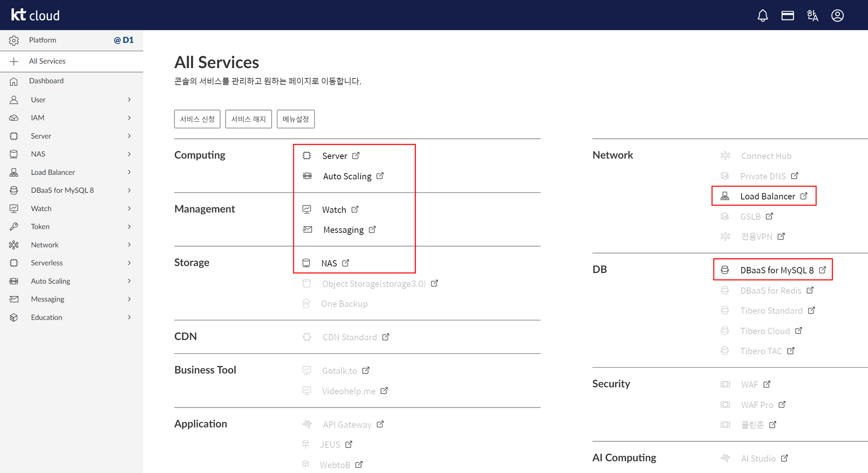Click the Watch monitor icon in the sidebar
Screen dimensions: 868x473
pos(14,208)
